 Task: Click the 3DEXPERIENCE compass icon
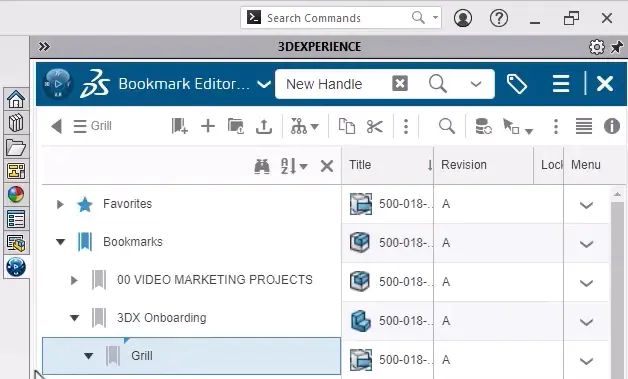[x=58, y=83]
